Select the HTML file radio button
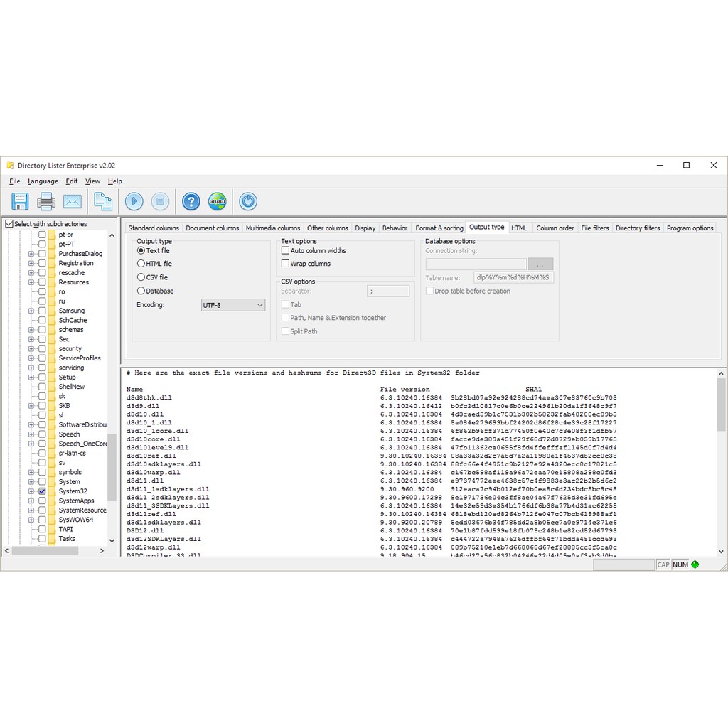Screen dimensions: 728x728 coord(141,264)
